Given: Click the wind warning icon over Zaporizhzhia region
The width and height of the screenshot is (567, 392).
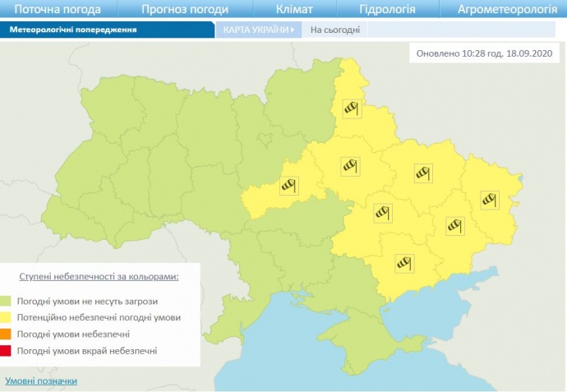Looking at the screenshot, I should tap(404, 262).
